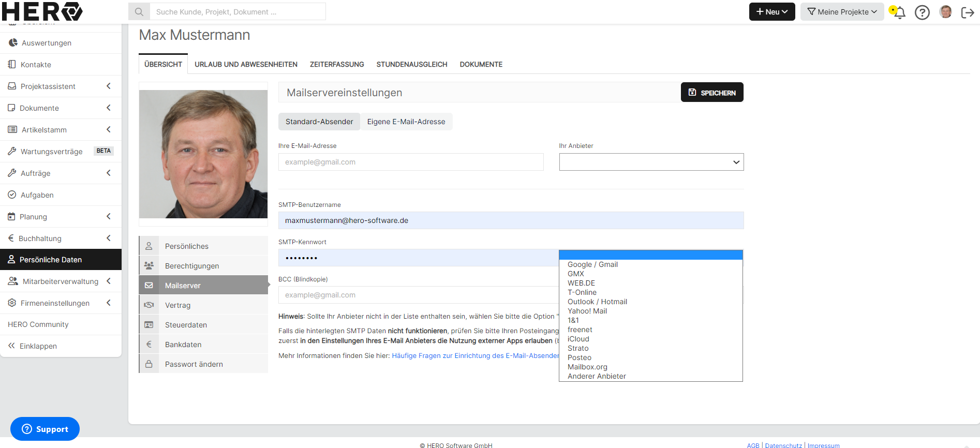Click Max Mustermann's profile photo

click(x=203, y=154)
